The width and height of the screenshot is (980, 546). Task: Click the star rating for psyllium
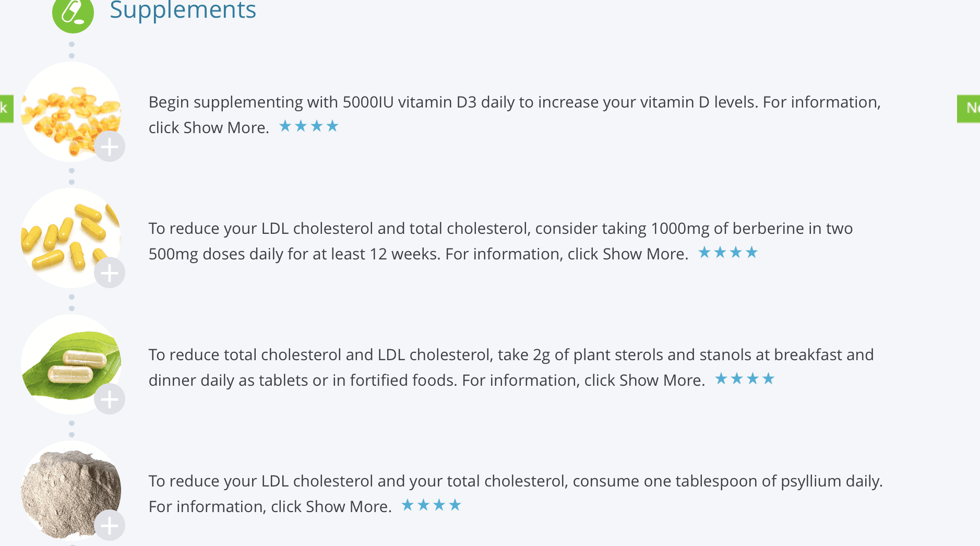tap(432, 505)
